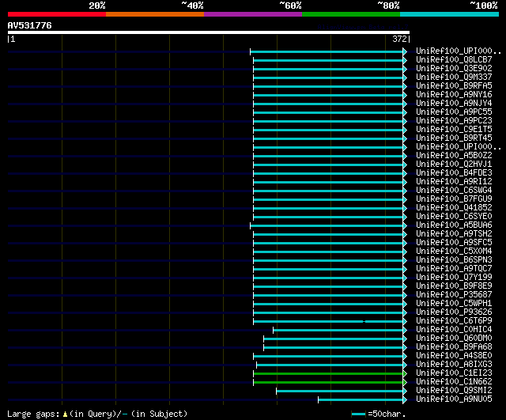This screenshot has height=420, width=506.
Task: Click the UniRef100_B7FGU9 label
Action: coord(454,199)
